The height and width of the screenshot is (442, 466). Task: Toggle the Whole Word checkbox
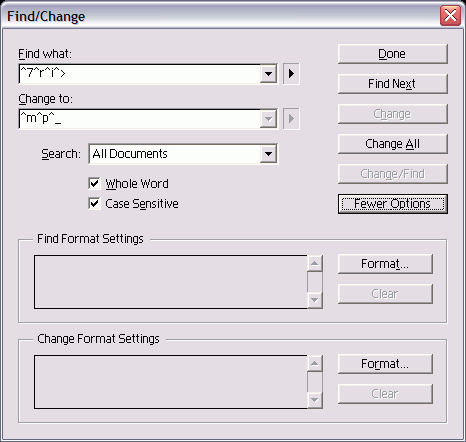pyautogui.click(x=94, y=183)
